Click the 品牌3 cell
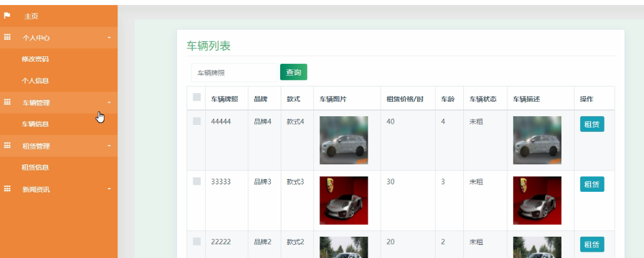Image resolution: width=644 pixels, height=258 pixels. coord(263,182)
